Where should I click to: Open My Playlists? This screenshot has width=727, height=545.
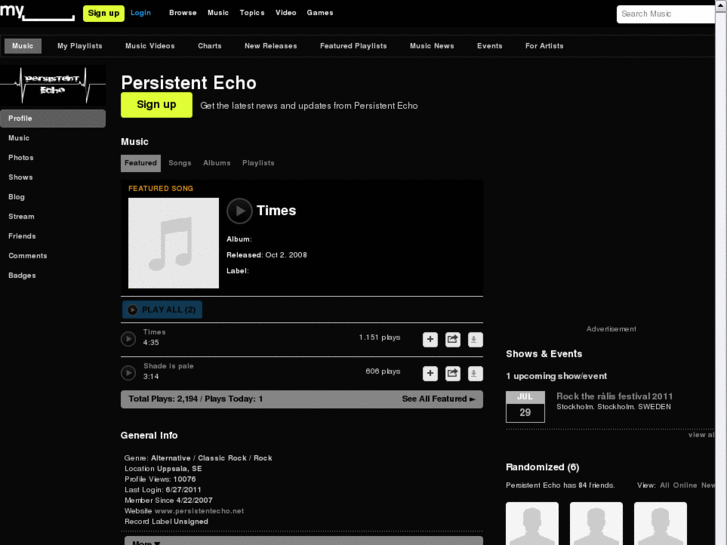click(80, 46)
